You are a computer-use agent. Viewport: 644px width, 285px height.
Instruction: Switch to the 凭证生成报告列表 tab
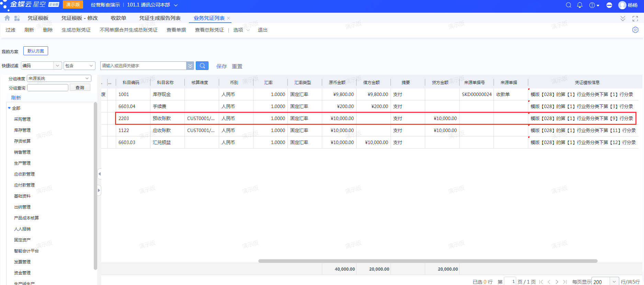coord(160,18)
